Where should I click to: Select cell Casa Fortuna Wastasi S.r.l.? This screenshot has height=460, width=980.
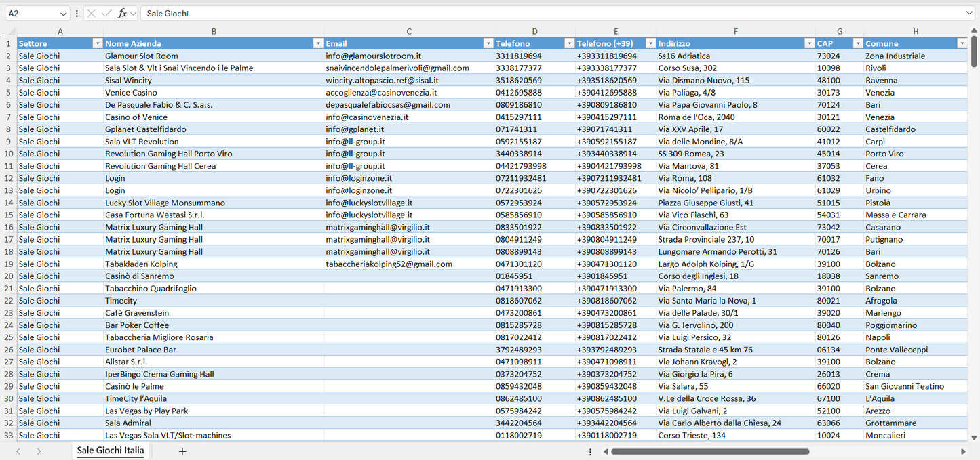click(214, 215)
